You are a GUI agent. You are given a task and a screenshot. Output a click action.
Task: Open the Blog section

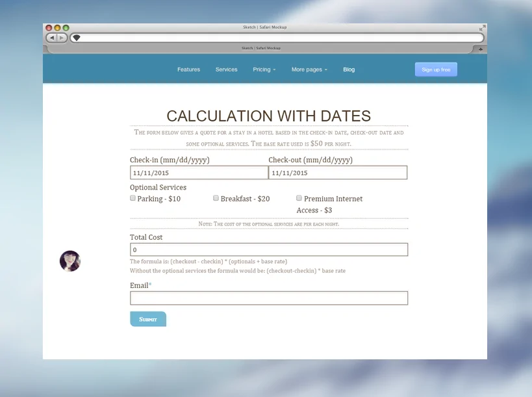point(349,70)
